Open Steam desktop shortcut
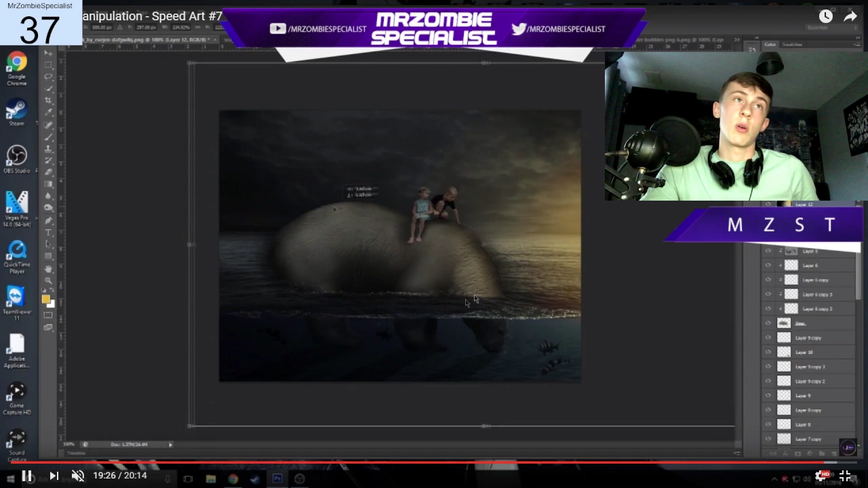 point(17,113)
